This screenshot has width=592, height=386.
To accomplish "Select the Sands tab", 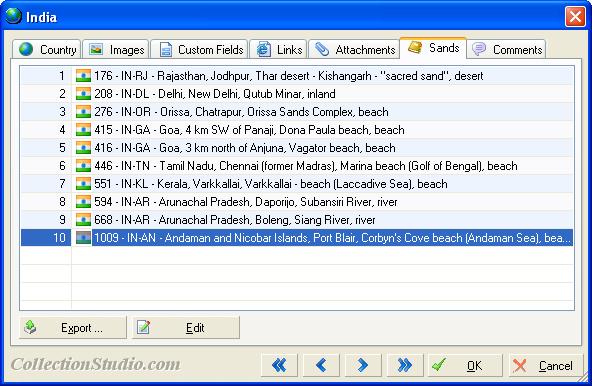I will [433, 48].
